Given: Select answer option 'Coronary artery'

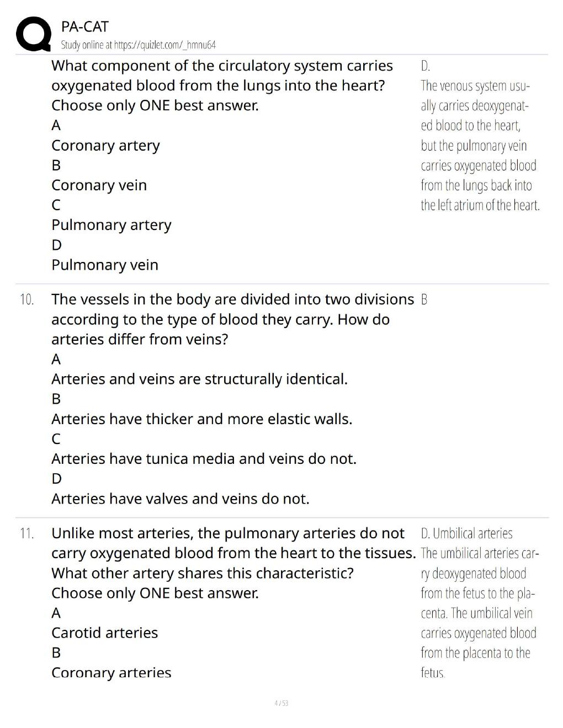Looking at the screenshot, I should (105, 146).
